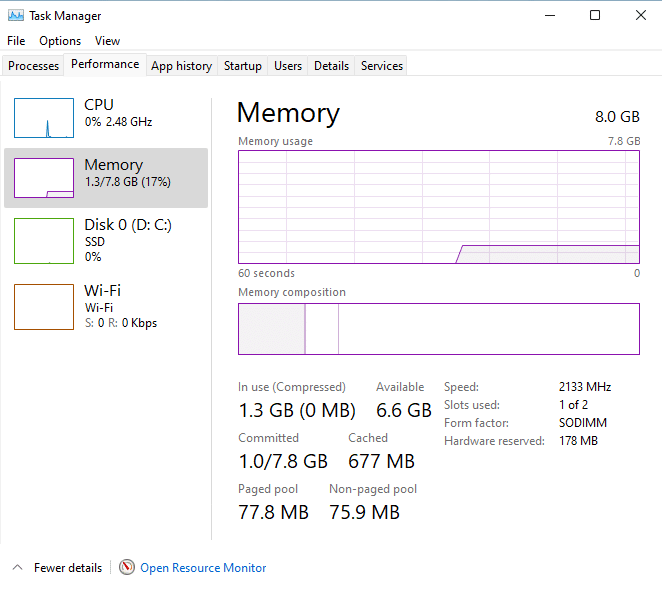Click the In use segment of memory composition
662x592 pixels.
click(x=272, y=329)
